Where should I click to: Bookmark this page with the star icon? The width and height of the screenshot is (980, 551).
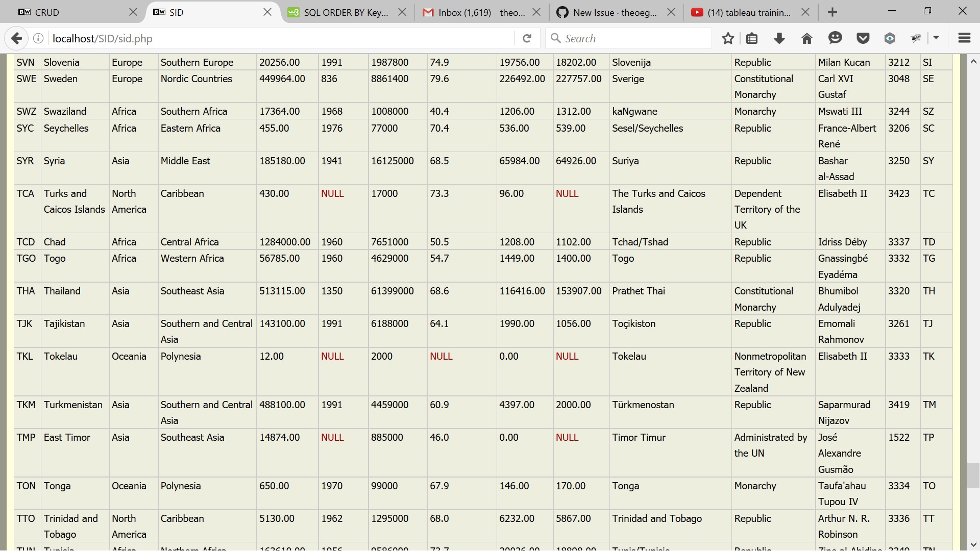[x=728, y=38]
